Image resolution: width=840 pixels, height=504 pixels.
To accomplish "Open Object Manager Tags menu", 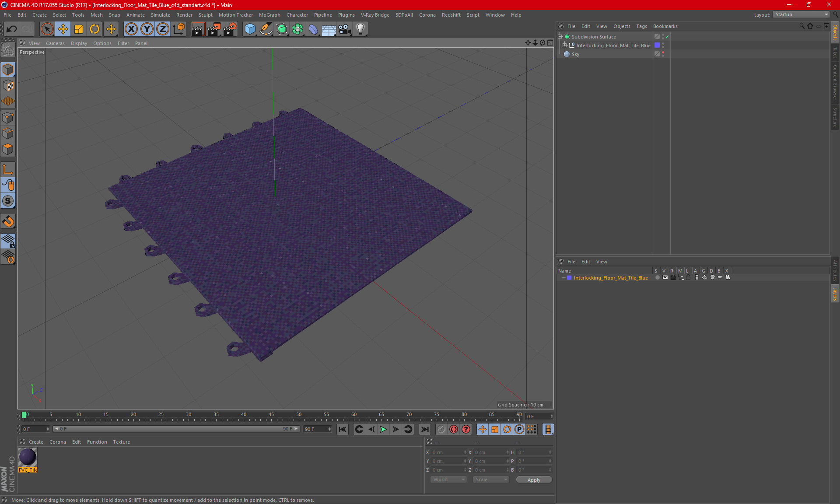I will coord(641,26).
